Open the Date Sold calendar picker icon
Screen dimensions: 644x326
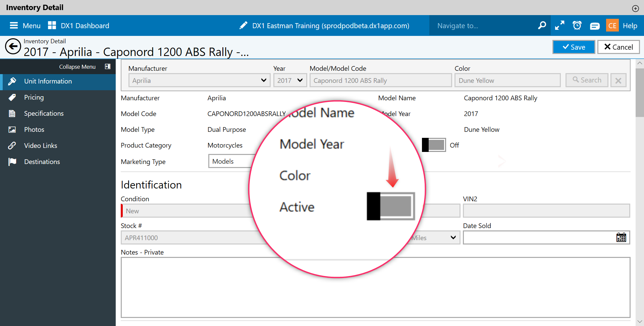pyautogui.click(x=621, y=237)
